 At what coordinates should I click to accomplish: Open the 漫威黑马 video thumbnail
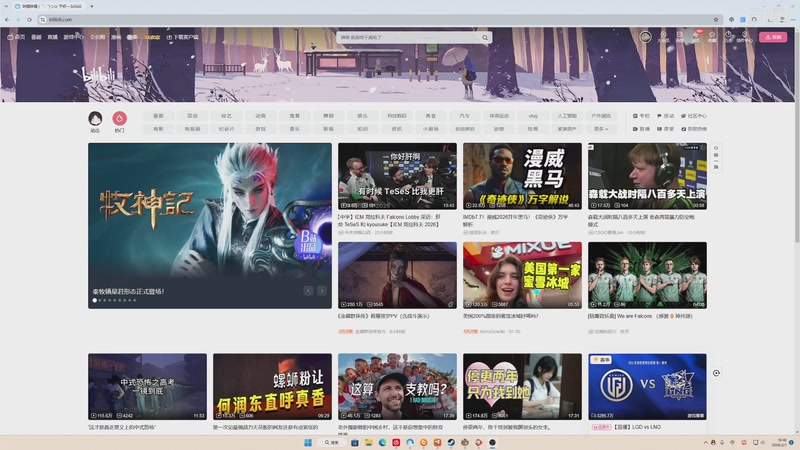pyautogui.click(x=522, y=176)
